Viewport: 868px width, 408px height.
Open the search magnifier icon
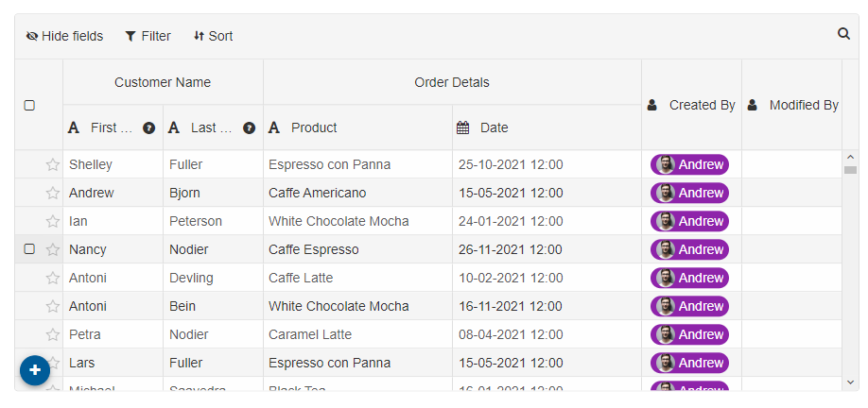click(843, 34)
